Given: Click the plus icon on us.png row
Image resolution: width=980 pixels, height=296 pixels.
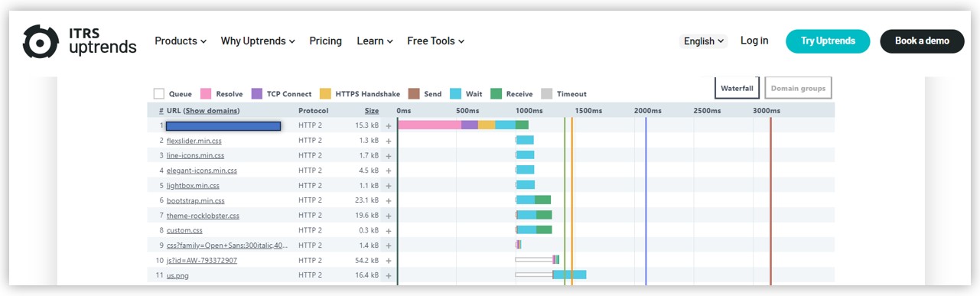Looking at the screenshot, I should click(389, 275).
